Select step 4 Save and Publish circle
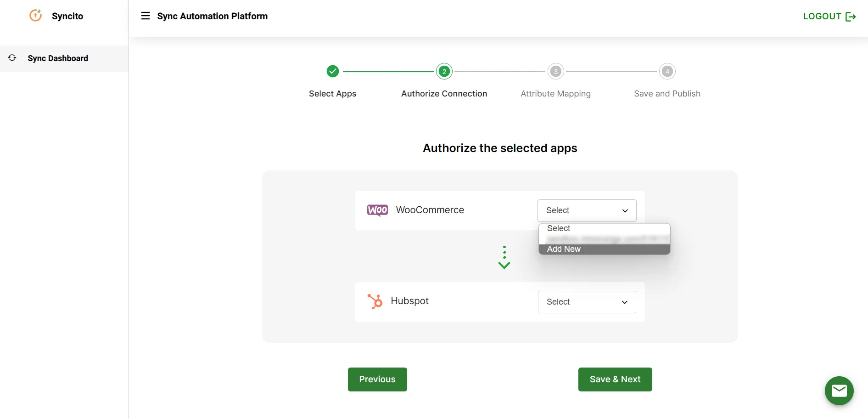The width and height of the screenshot is (868, 419). coord(667,71)
